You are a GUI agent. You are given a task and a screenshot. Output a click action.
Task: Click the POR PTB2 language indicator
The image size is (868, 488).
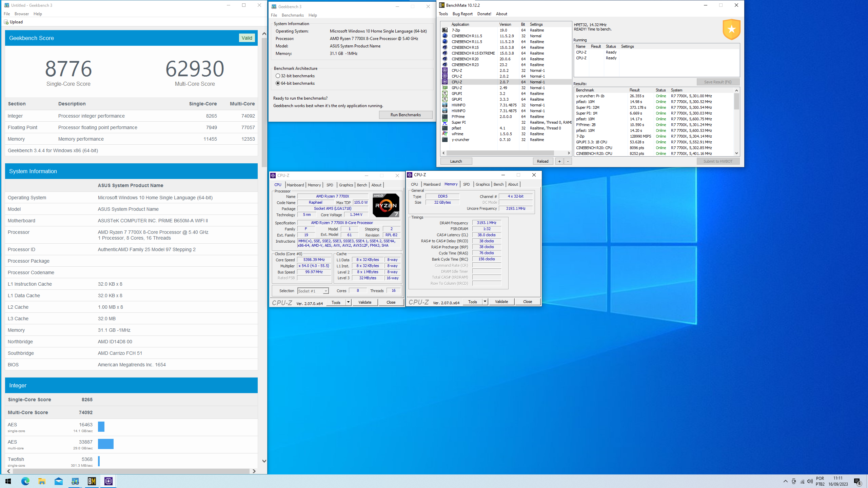[820, 481]
